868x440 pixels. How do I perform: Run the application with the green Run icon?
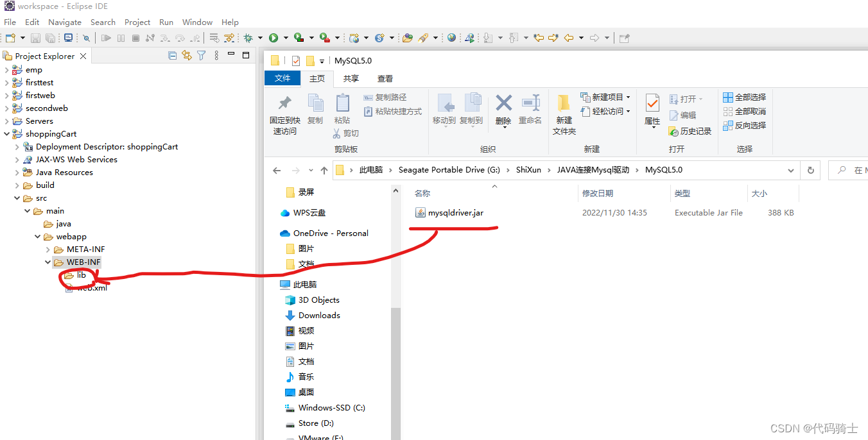[274, 37]
